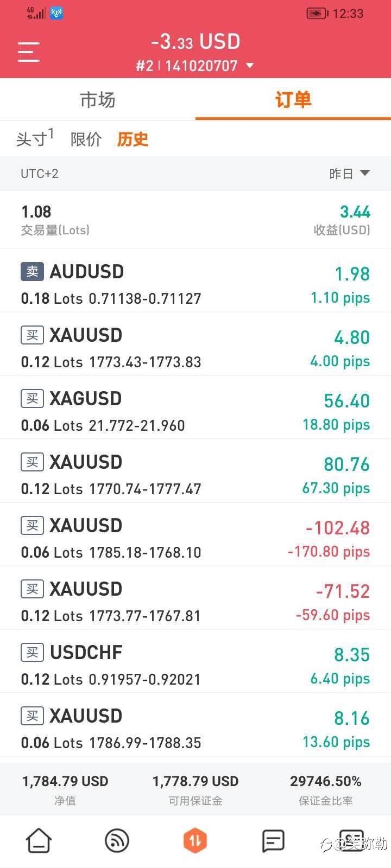Tap the home icon in bottom navigation

pos(39,840)
